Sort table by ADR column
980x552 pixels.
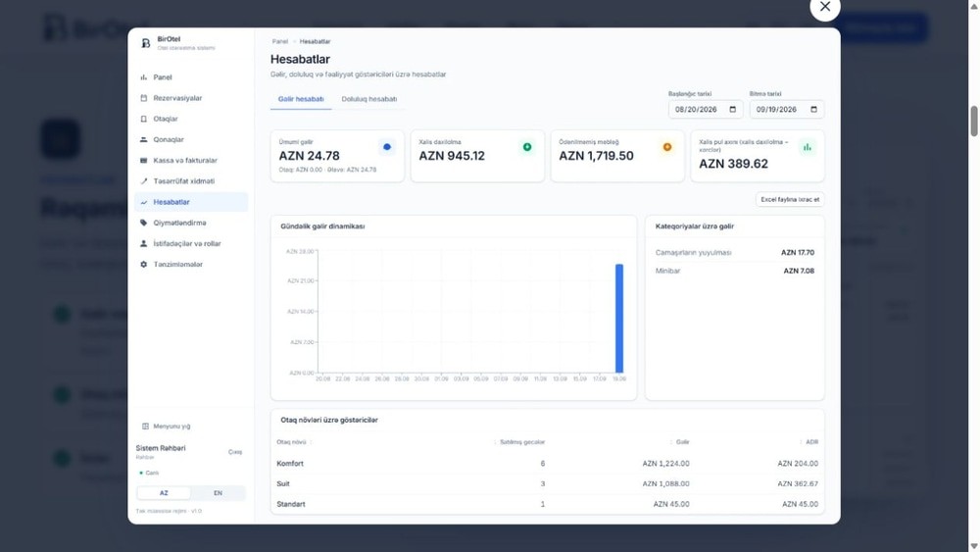tap(809, 442)
